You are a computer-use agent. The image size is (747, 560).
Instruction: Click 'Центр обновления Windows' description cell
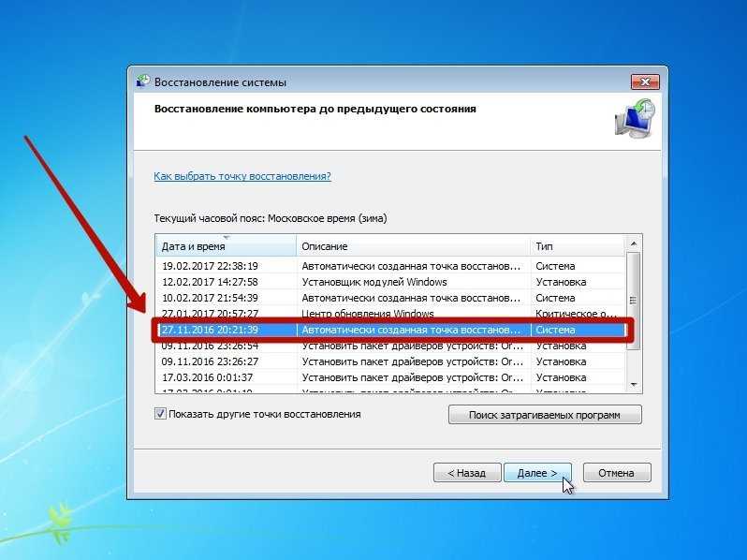(368, 314)
